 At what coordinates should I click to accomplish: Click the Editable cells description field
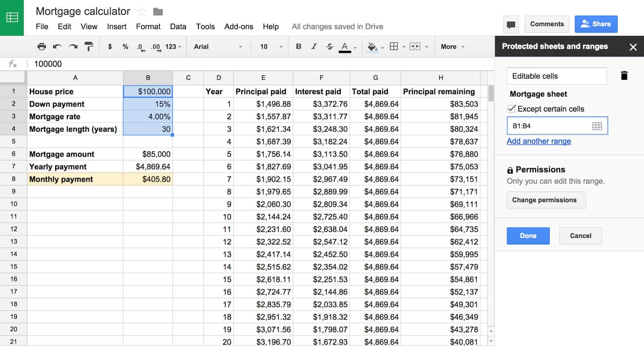[x=556, y=76]
